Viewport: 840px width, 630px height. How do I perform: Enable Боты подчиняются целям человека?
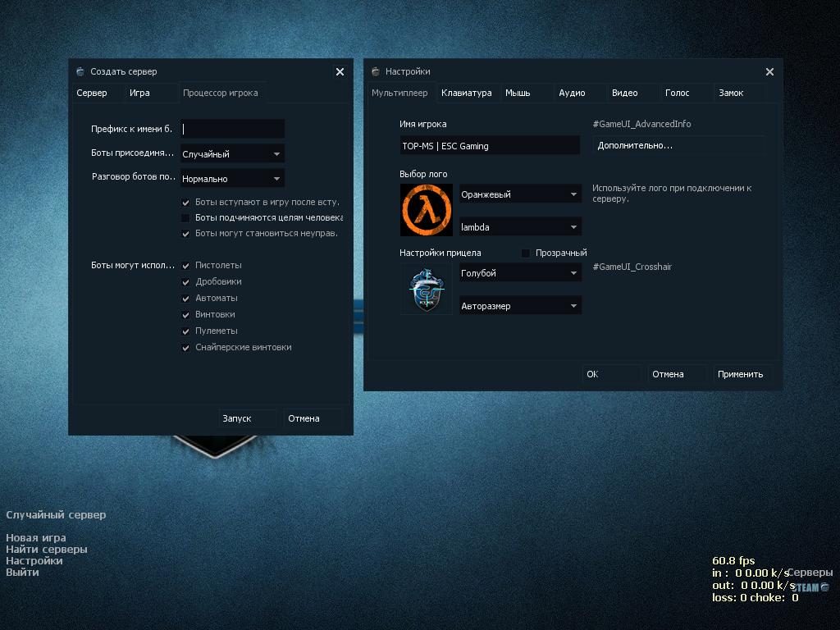click(186, 218)
